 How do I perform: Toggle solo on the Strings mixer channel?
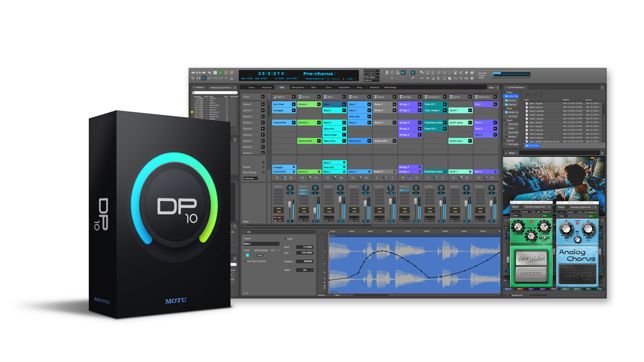pos(404,209)
